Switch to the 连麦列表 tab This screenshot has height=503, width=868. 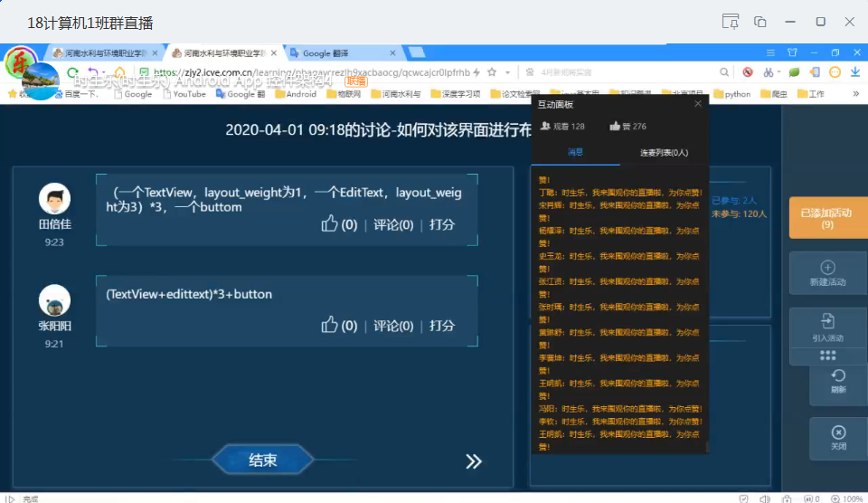point(664,153)
